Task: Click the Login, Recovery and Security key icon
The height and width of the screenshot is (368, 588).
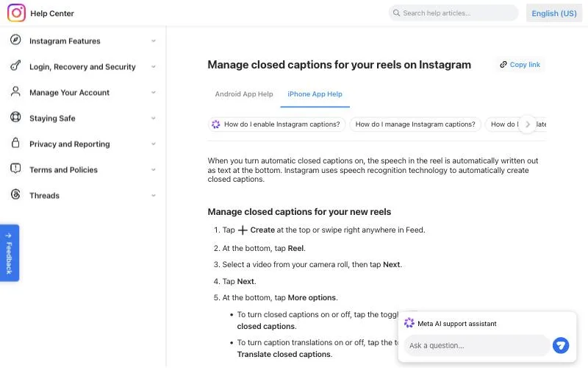Action: tap(15, 66)
